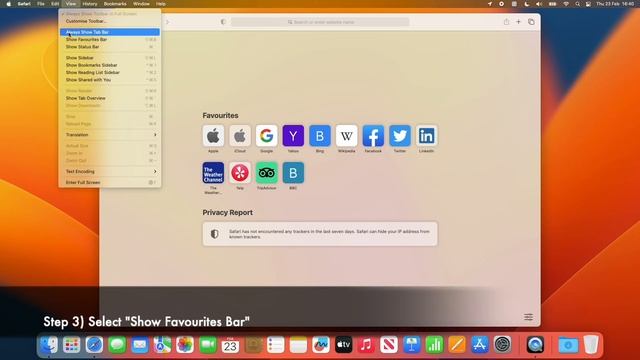The image size is (640, 360).
Task: Open Apple TV from the Dock
Action: [344, 345]
